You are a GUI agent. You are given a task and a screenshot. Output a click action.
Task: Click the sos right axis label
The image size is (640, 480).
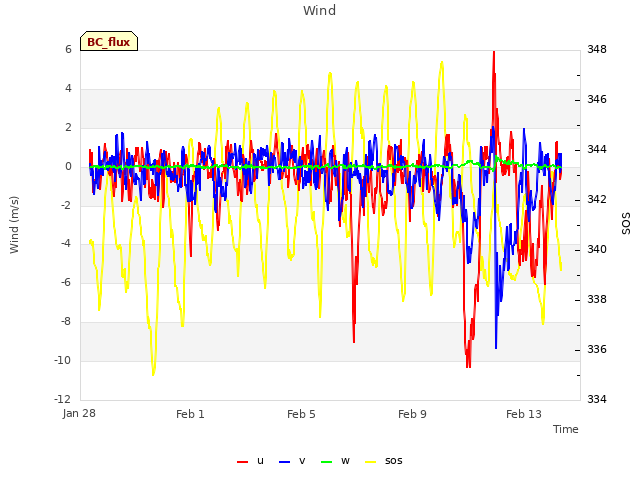pos(625,224)
